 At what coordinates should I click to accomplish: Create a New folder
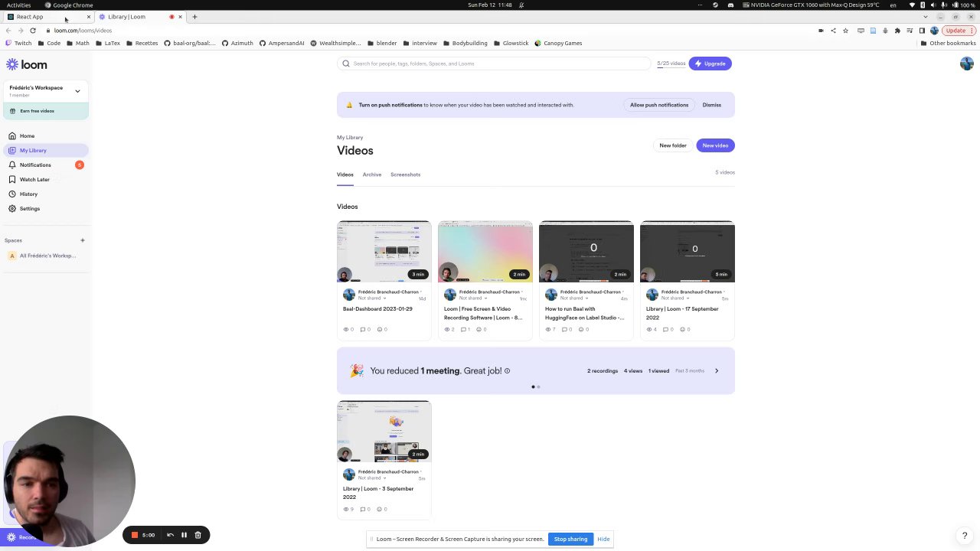tap(673, 145)
